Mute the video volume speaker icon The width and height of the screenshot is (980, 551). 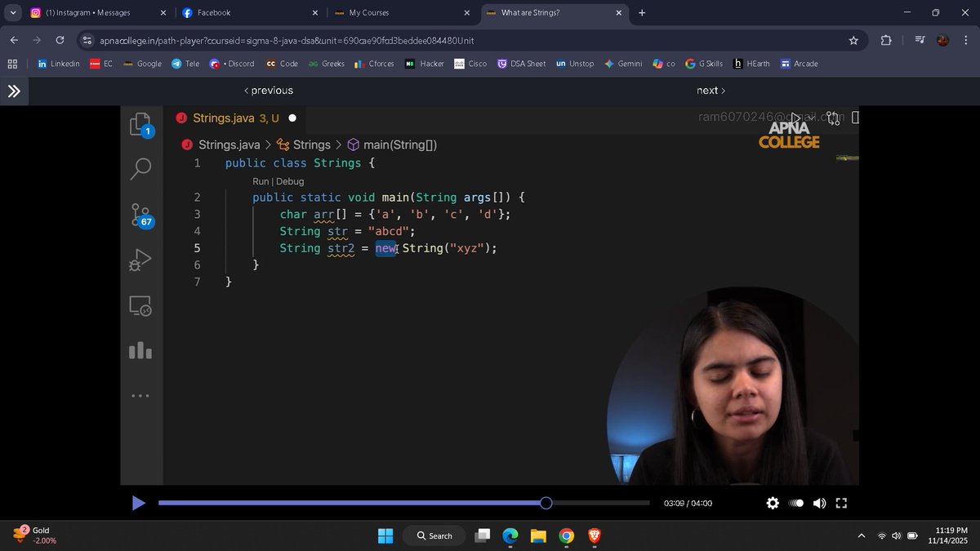819,503
